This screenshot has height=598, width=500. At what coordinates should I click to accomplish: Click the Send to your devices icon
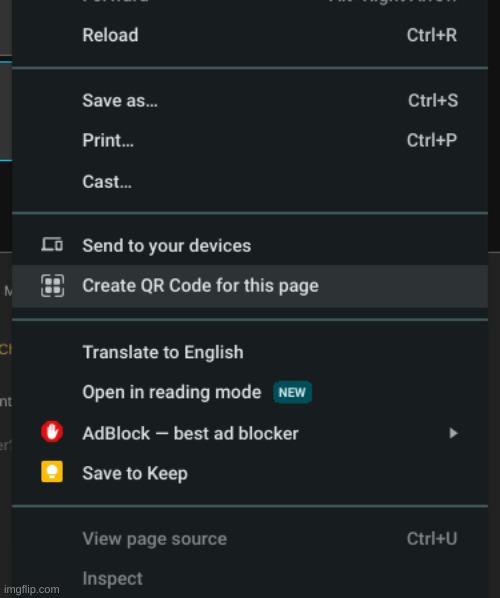click(52, 244)
